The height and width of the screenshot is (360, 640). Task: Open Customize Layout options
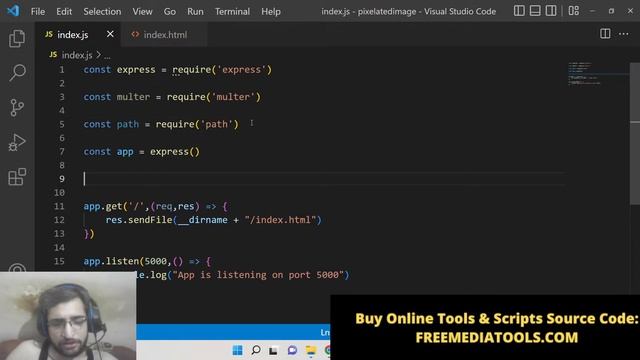tap(573, 11)
